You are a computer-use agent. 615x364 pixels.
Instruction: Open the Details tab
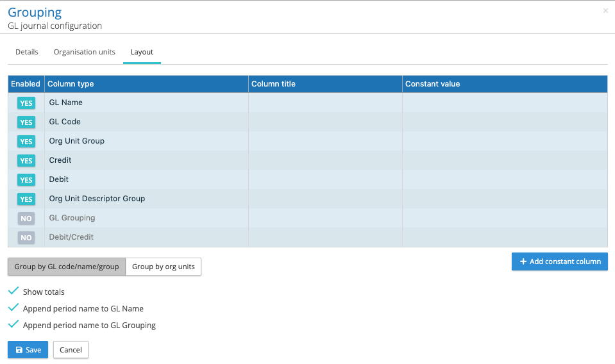[x=27, y=52]
